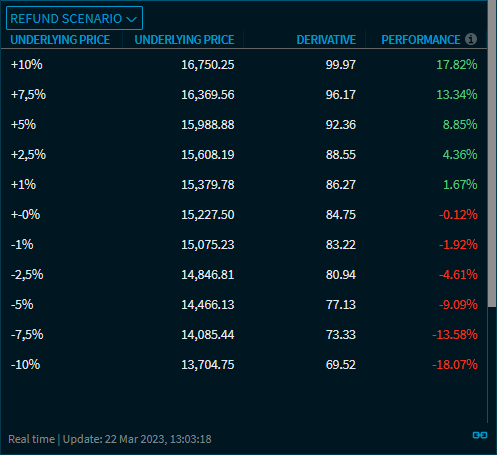
Task: Click the first Underlying Price column header
Action: 60,40
